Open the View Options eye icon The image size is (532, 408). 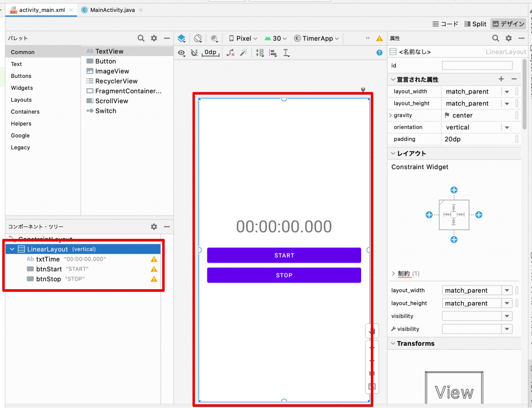[x=182, y=52]
